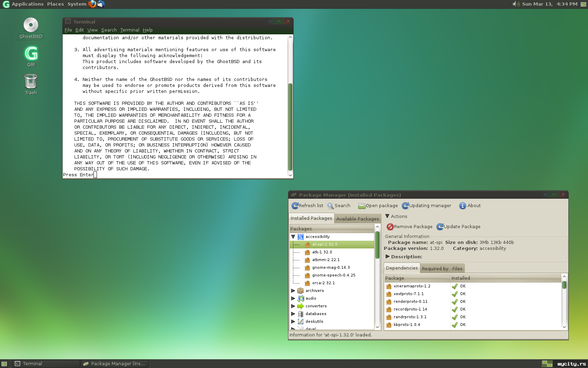Click the workspace switcher in bottom panel
Screen dimensions: 588x368
tap(547, 364)
